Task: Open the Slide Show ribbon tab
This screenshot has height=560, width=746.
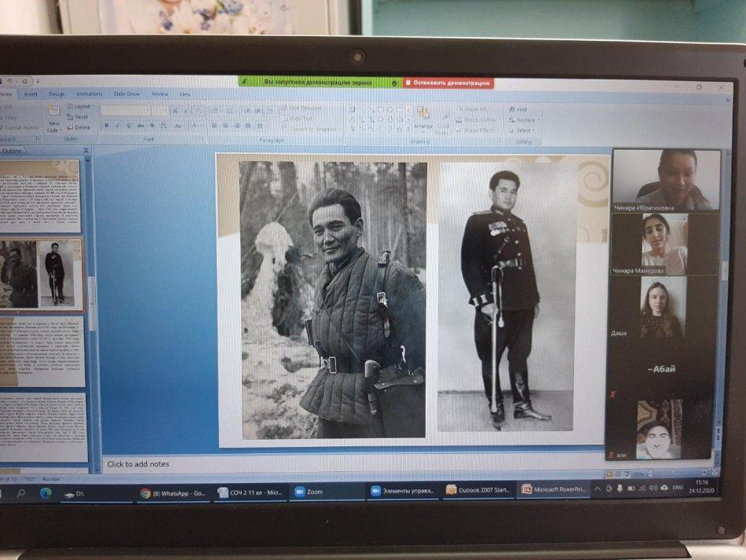Action: pos(126,93)
